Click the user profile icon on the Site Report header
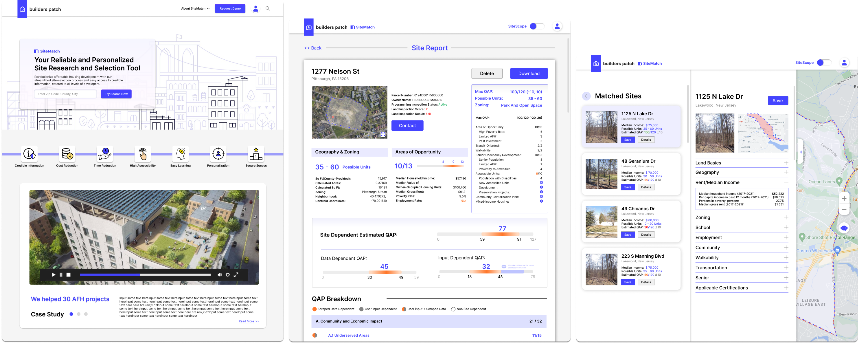The image size is (868, 348). [558, 26]
